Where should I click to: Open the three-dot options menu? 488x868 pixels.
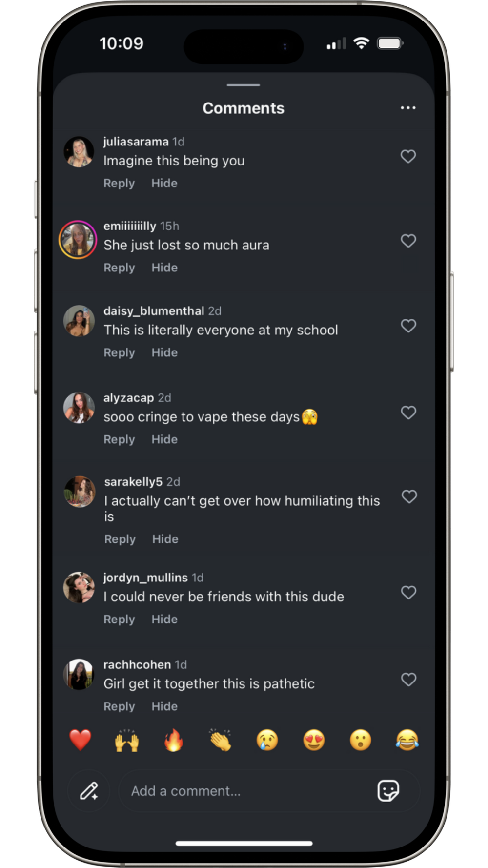408,108
